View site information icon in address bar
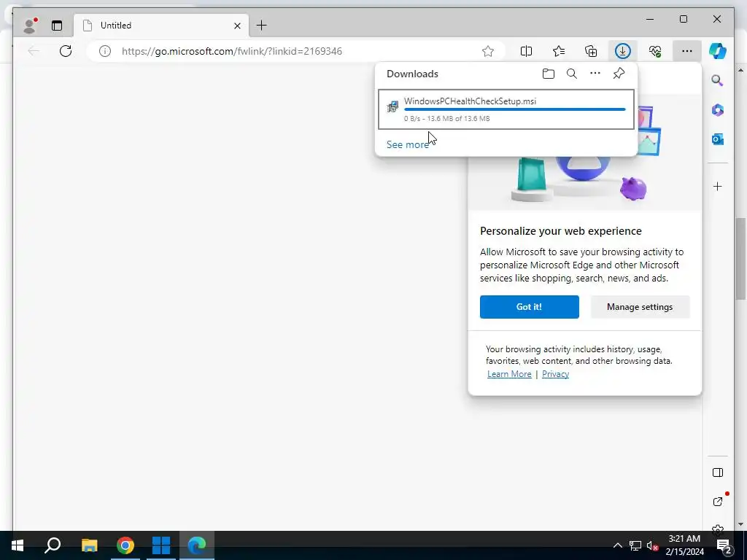This screenshot has width=747, height=560. point(105,51)
